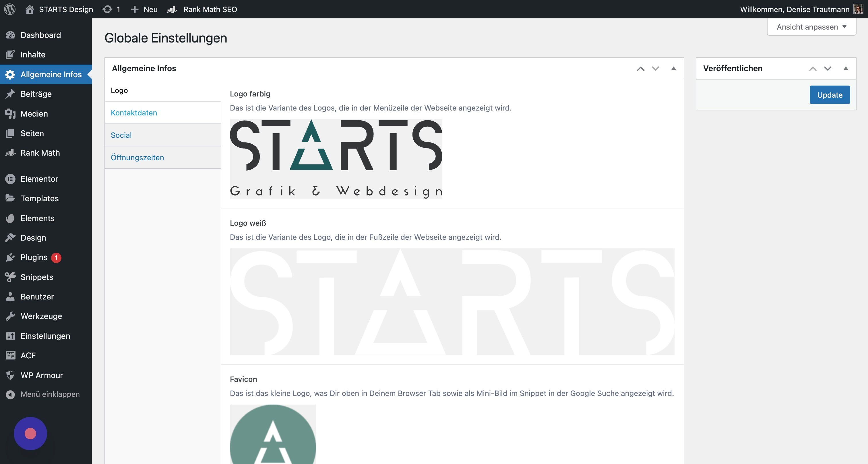
Task: Click the blue Update button
Action: click(830, 95)
